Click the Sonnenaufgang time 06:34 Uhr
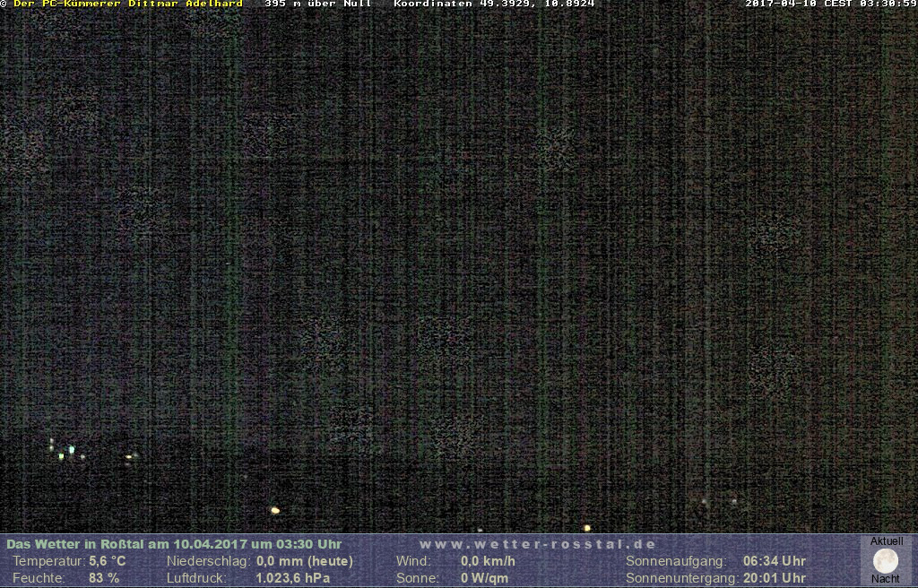The width and height of the screenshot is (918, 588). (774, 561)
